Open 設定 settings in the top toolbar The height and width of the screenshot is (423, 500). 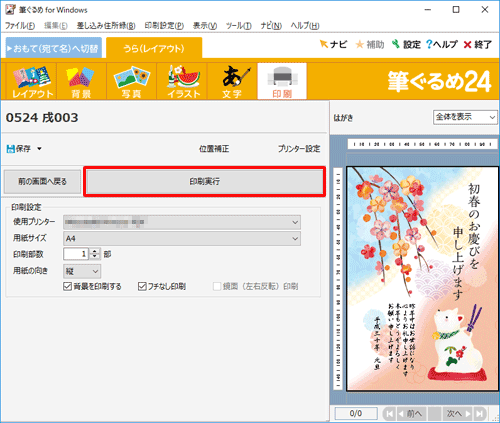point(406,44)
